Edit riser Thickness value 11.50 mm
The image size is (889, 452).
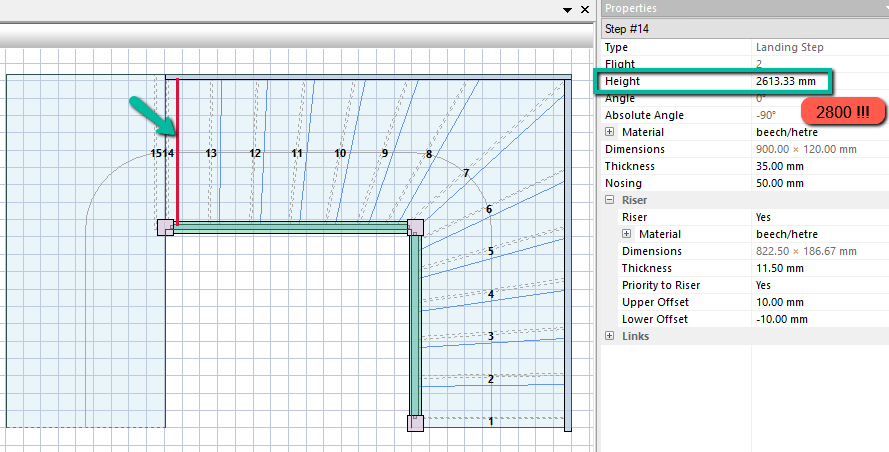[780, 268]
